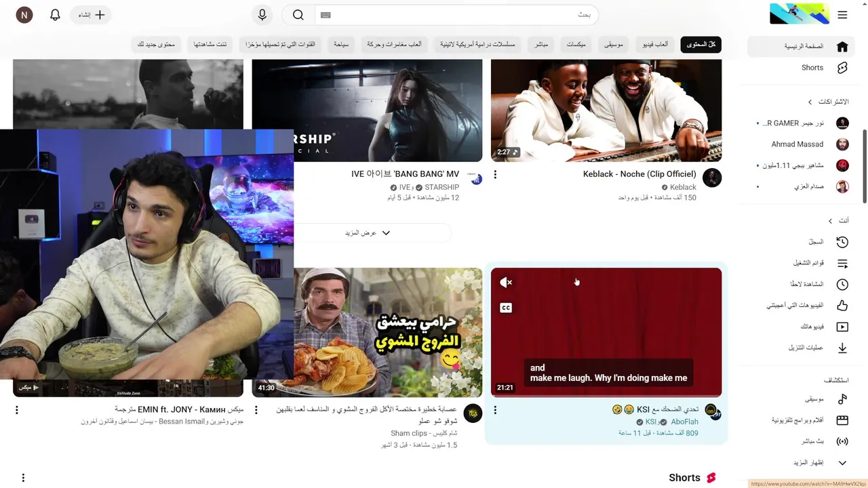Open more options for Keblack Noche video
The image size is (868, 488).
pos(495,175)
